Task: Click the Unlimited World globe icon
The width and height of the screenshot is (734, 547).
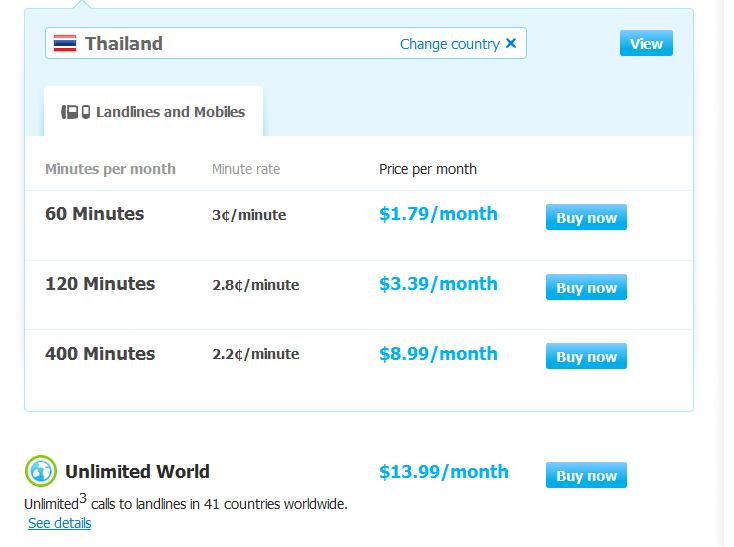Action: click(41, 471)
